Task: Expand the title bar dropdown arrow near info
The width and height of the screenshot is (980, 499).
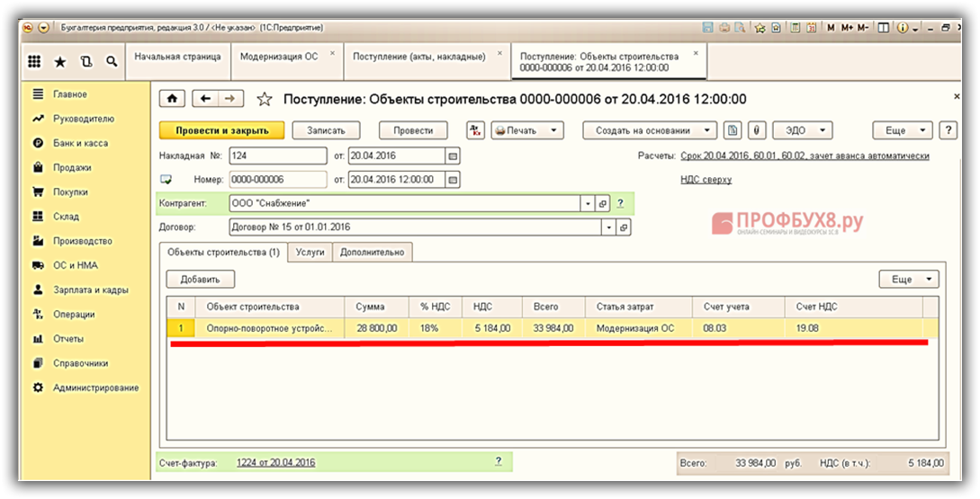Action: coord(915,28)
